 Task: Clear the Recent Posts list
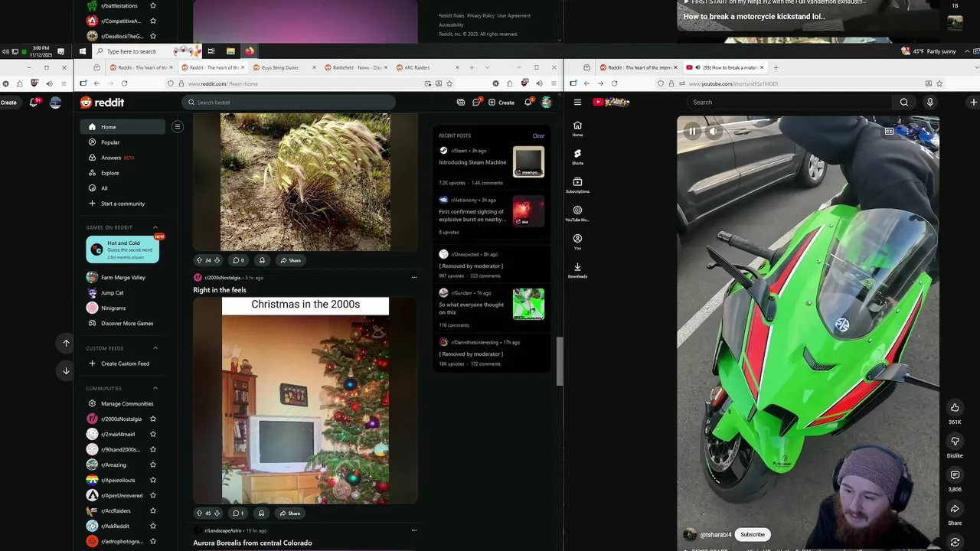(x=538, y=135)
